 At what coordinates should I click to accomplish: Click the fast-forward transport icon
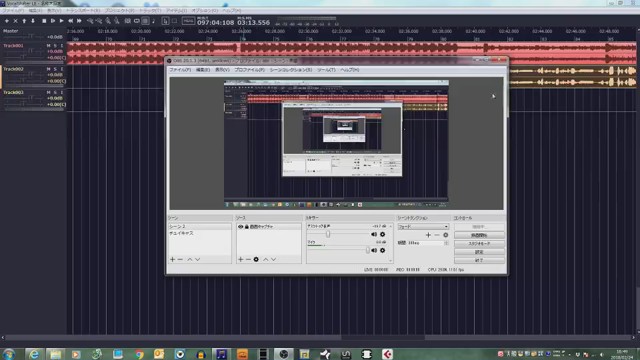79,21
